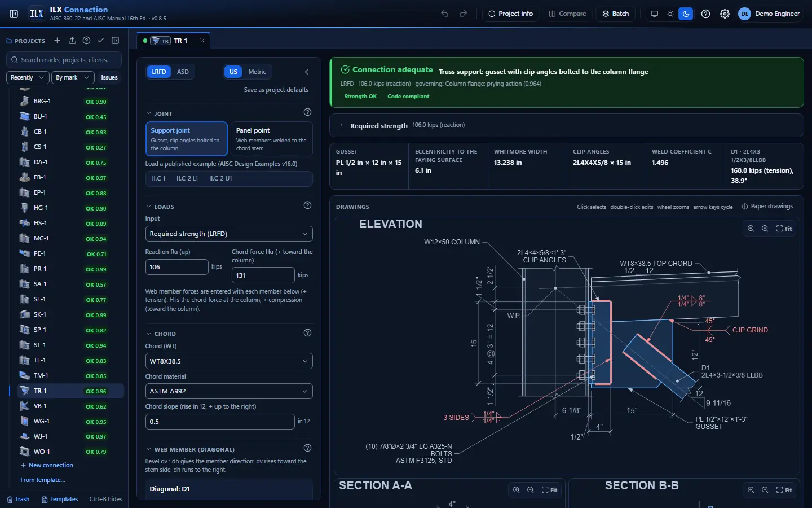Open the WT8X38.5 chord dropdown
Image resolution: width=812 pixels, height=508 pixels.
pyautogui.click(x=229, y=361)
